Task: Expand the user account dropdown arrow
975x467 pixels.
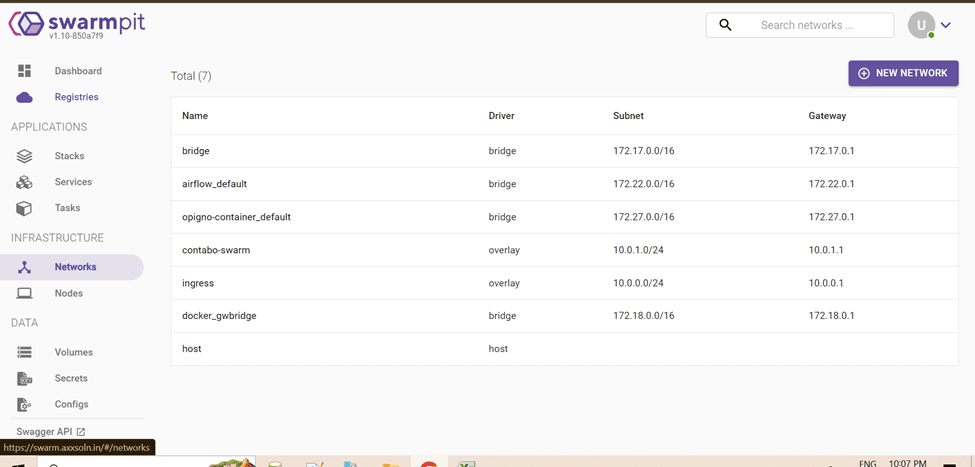Action: point(946,26)
